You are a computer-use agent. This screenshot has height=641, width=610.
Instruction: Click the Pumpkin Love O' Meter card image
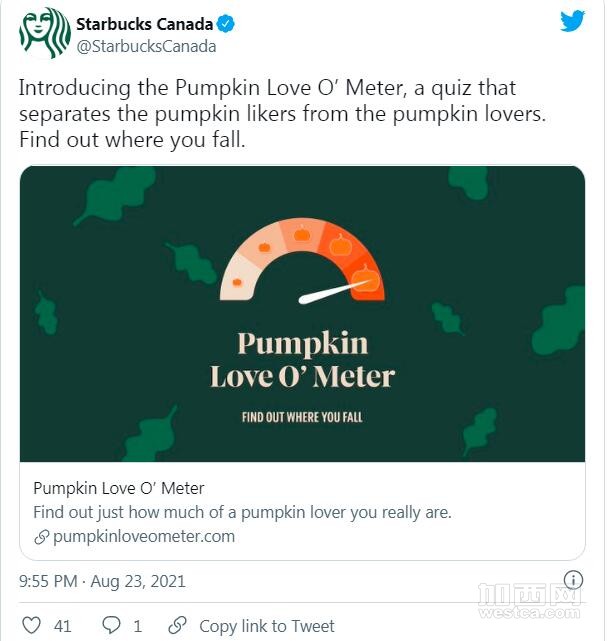click(x=302, y=314)
